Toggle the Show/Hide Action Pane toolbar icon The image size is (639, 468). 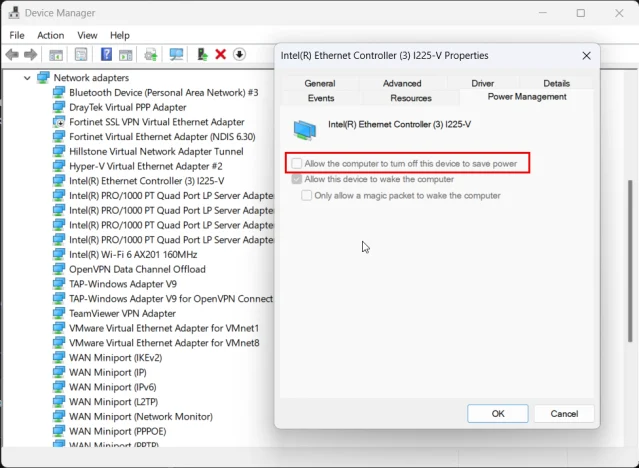click(126, 55)
